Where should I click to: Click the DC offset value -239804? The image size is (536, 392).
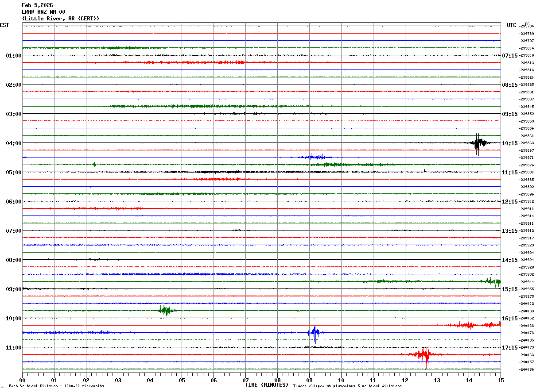526,48
